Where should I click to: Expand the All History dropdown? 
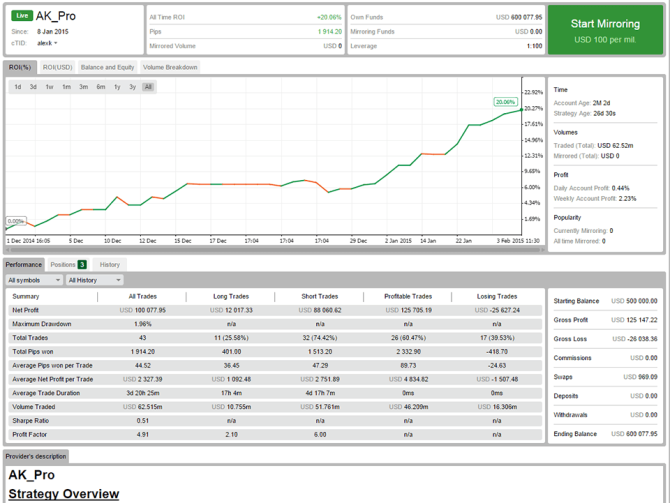[x=94, y=280]
